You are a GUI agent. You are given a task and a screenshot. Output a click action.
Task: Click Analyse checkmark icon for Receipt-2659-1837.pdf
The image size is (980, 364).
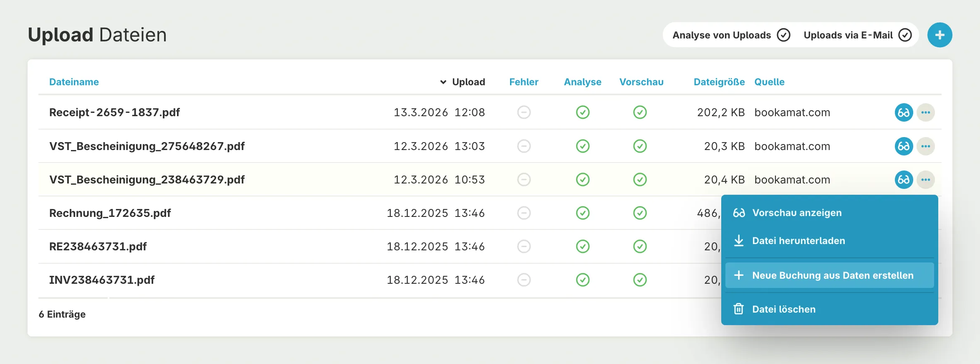click(x=582, y=112)
